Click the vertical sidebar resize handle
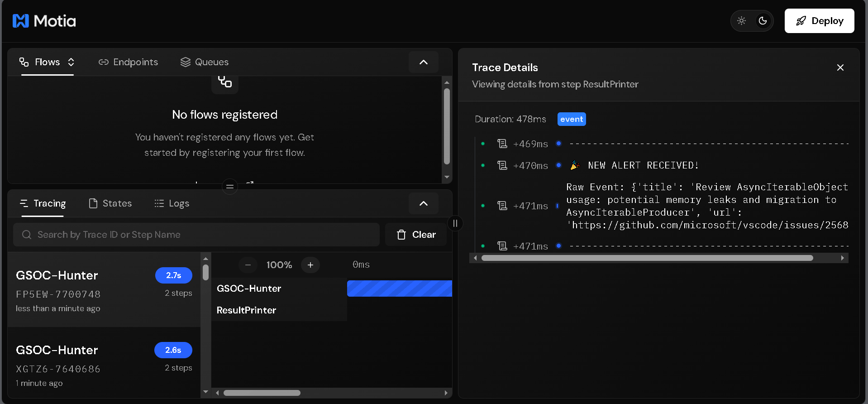Screen dimensions: 868x404 tap(455, 223)
